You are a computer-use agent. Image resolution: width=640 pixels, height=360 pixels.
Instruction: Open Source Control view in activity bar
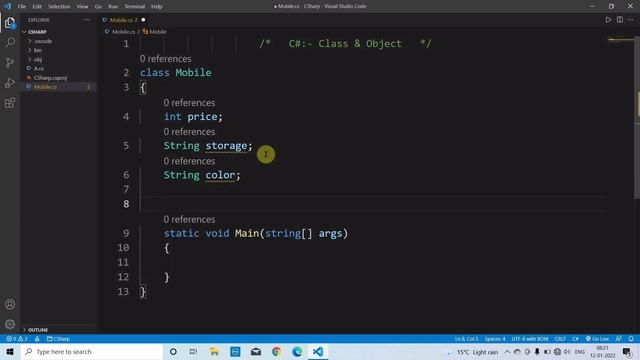pos(10,62)
